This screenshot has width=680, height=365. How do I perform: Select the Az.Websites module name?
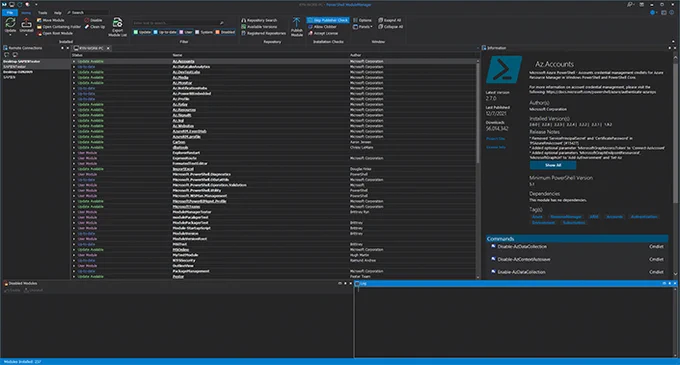[x=183, y=126]
